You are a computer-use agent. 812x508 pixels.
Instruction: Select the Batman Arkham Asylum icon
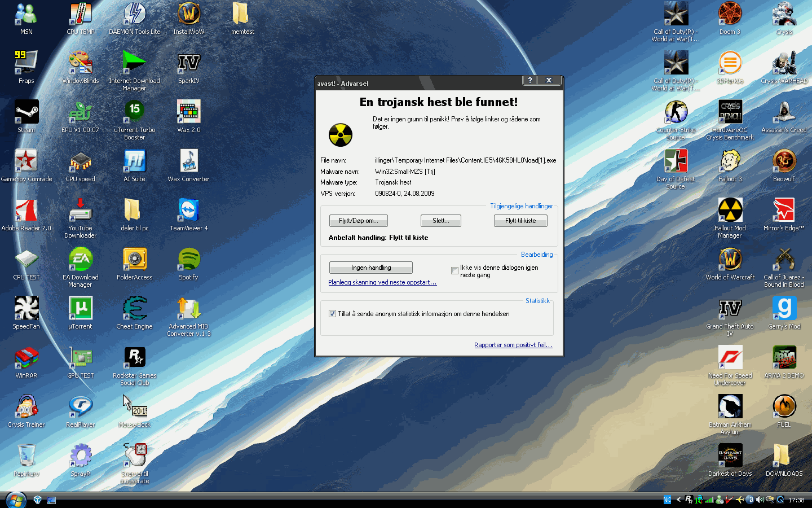coord(730,414)
